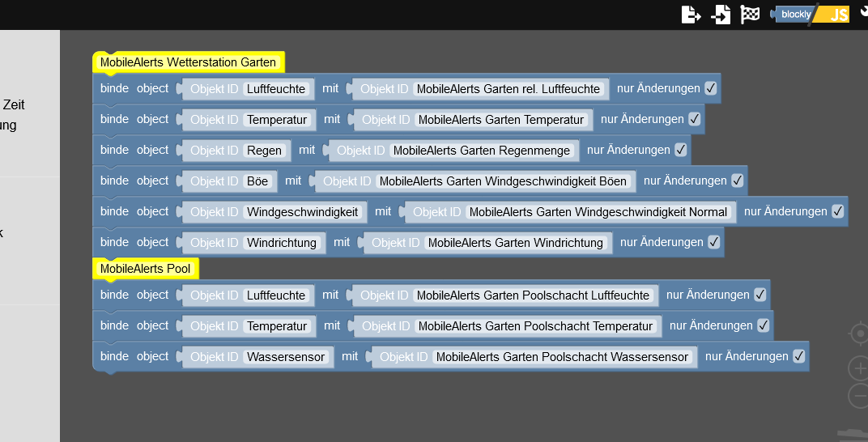Image resolution: width=868 pixels, height=442 pixels.
Task: Toggle nur Änderungen for Poolschacht Temperatur
Action: click(x=764, y=325)
